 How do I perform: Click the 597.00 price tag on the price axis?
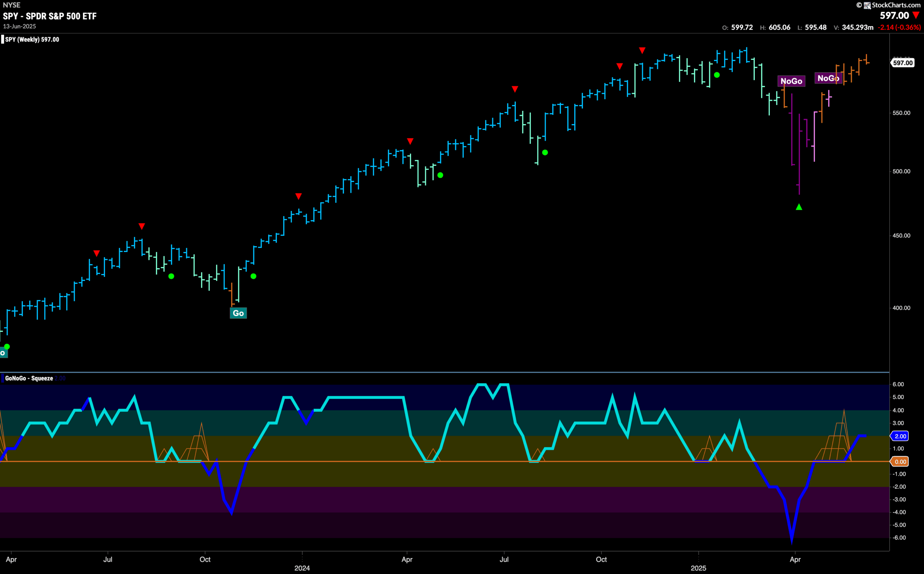tap(903, 63)
